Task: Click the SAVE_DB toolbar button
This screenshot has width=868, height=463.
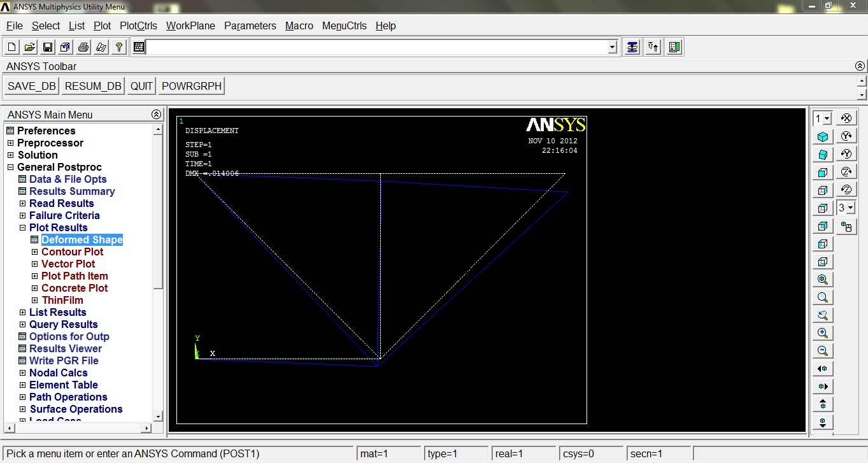Action: click(32, 87)
